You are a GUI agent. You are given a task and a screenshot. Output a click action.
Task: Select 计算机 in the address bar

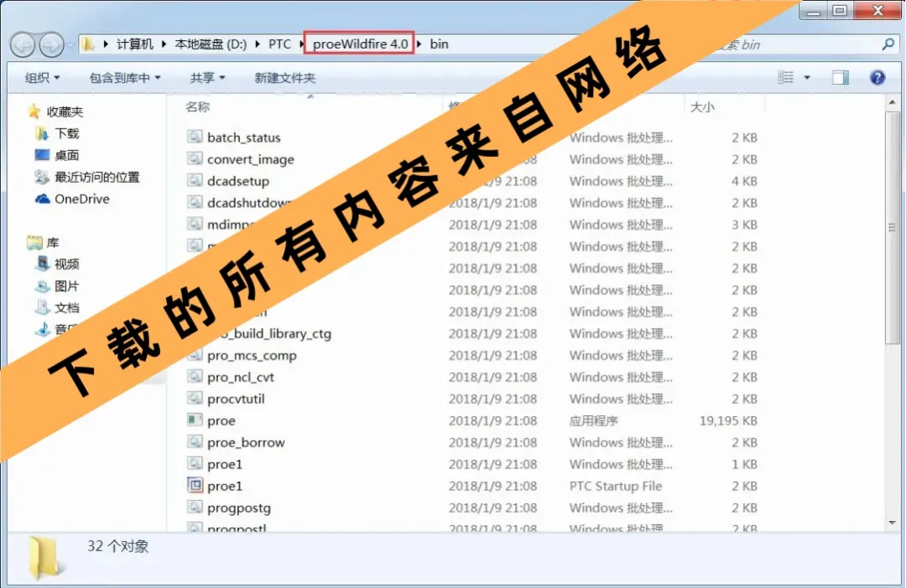pos(135,44)
